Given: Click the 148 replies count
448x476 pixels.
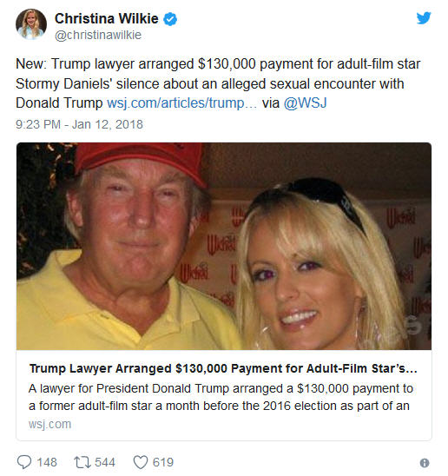Looking at the screenshot, I should [x=47, y=462].
